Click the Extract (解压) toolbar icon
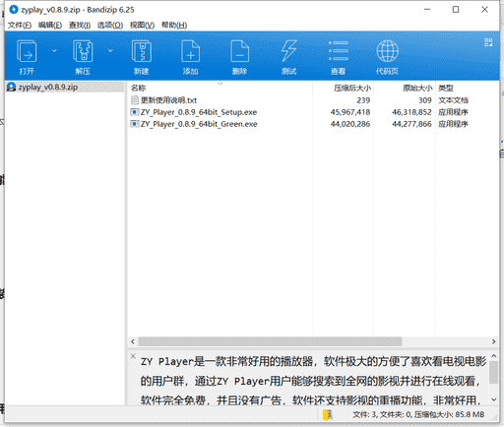The width and height of the screenshot is (504, 427). [x=83, y=51]
